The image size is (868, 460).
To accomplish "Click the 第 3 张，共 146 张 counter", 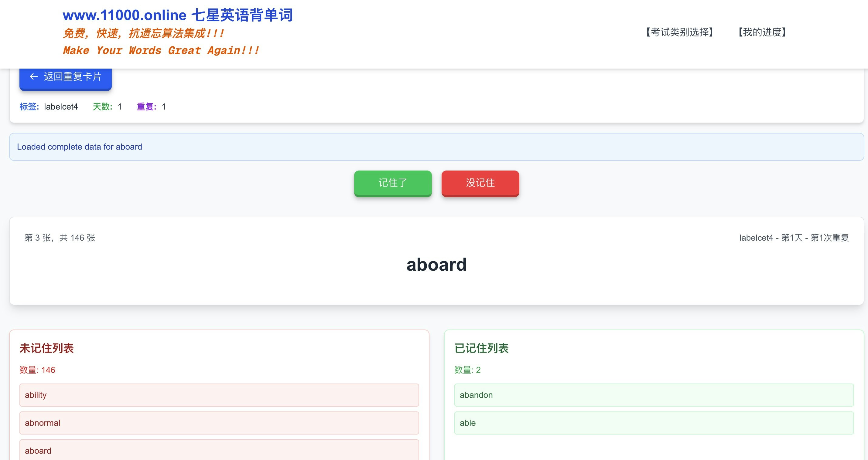I will (60, 238).
